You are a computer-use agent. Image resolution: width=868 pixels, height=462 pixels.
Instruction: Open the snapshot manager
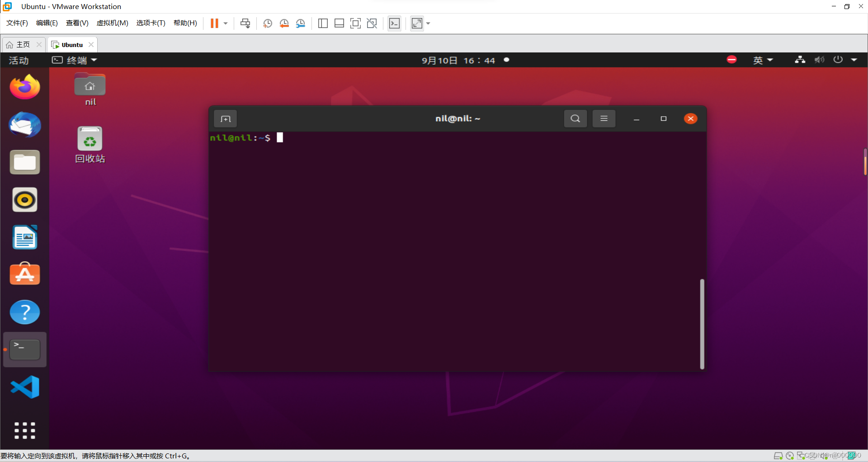tap(301, 24)
